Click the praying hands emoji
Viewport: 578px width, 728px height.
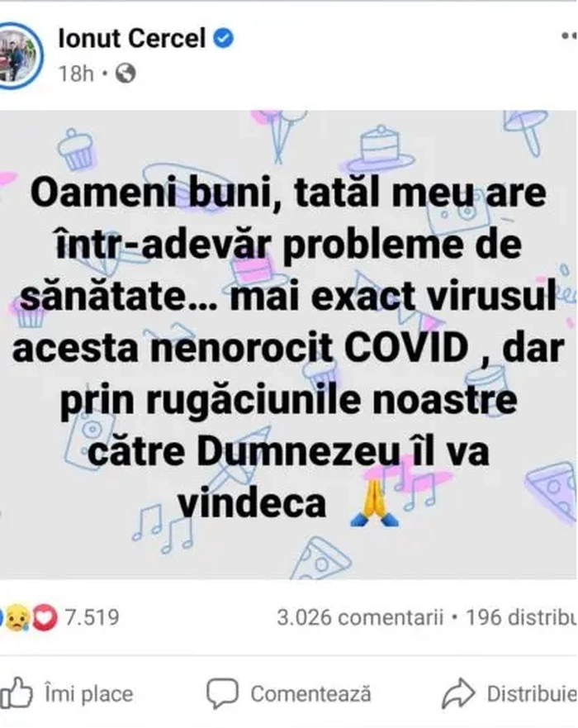coord(375,503)
